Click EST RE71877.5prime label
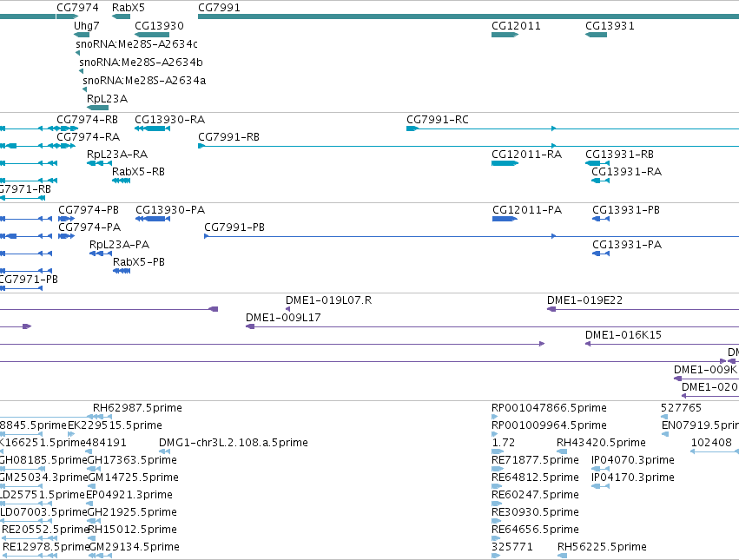Screen dimensions: 739x560 tap(535, 460)
